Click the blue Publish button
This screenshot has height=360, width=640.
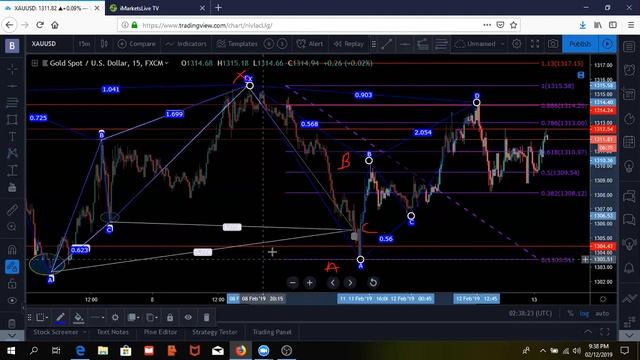point(580,44)
